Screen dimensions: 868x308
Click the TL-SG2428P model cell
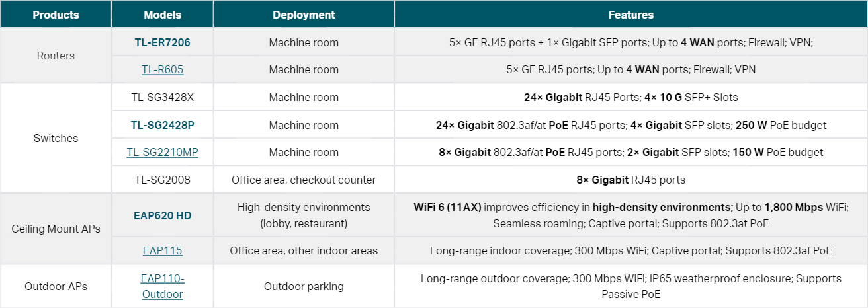point(162,125)
